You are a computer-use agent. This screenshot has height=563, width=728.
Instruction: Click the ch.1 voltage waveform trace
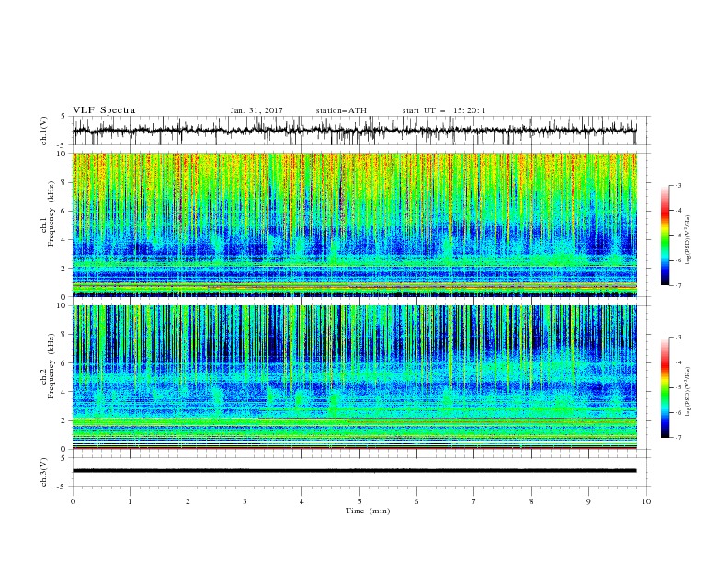click(354, 131)
